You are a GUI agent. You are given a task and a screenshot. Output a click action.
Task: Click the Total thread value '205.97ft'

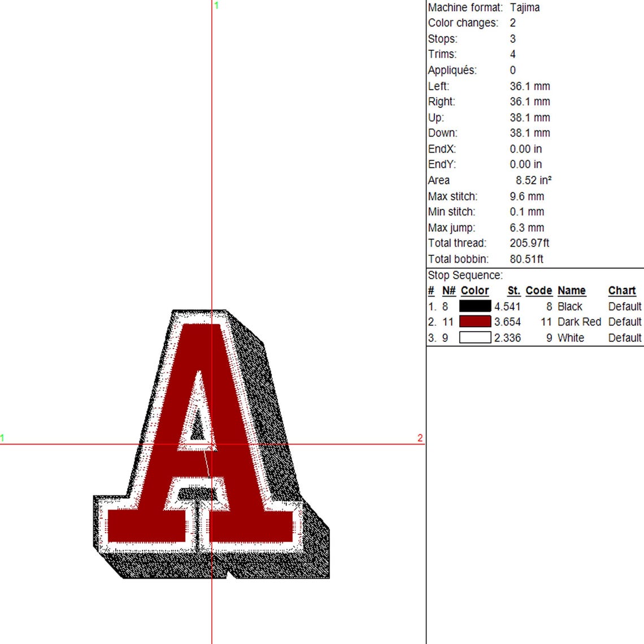(x=529, y=243)
